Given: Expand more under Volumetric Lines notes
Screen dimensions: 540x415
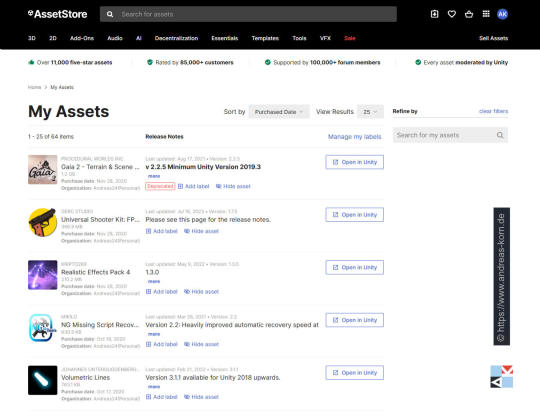Looking at the screenshot, I should (154, 387).
